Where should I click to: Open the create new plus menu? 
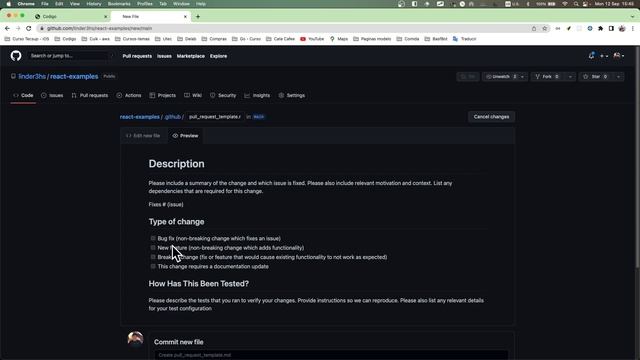604,56
